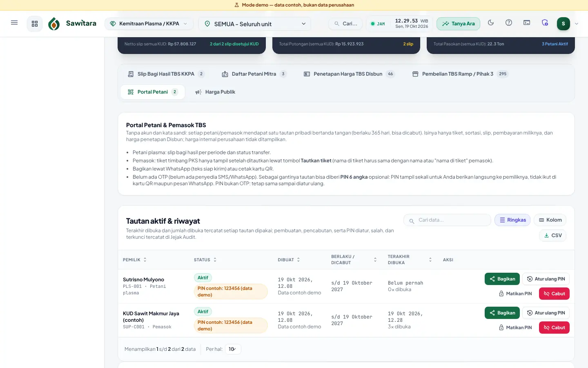Viewport: 588px width, 368px height.
Task: Click the '3 Petani Aktif' text
Action: [555, 44]
